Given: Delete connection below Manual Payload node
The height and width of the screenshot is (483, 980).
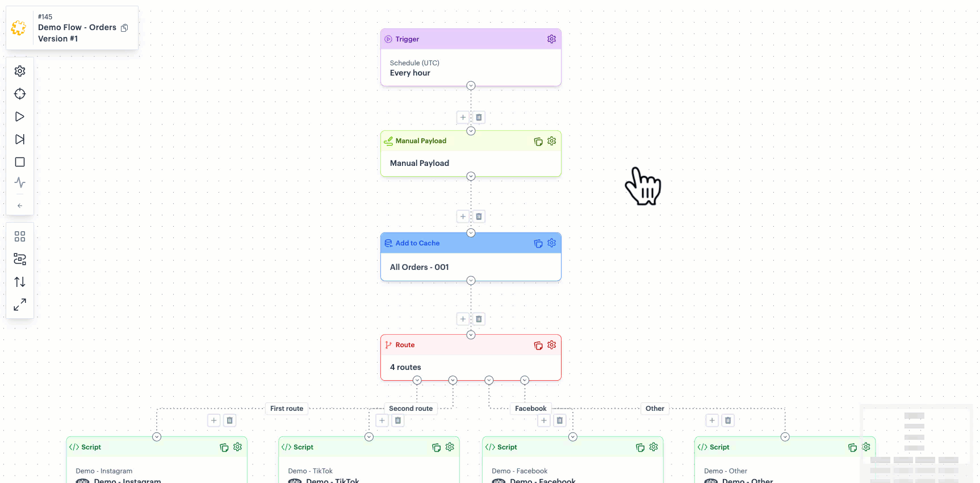Looking at the screenshot, I should (x=479, y=216).
